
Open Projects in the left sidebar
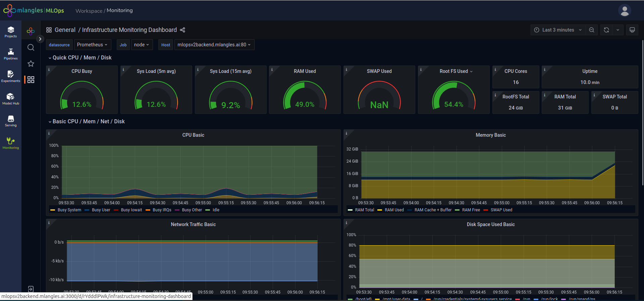[11, 32]
